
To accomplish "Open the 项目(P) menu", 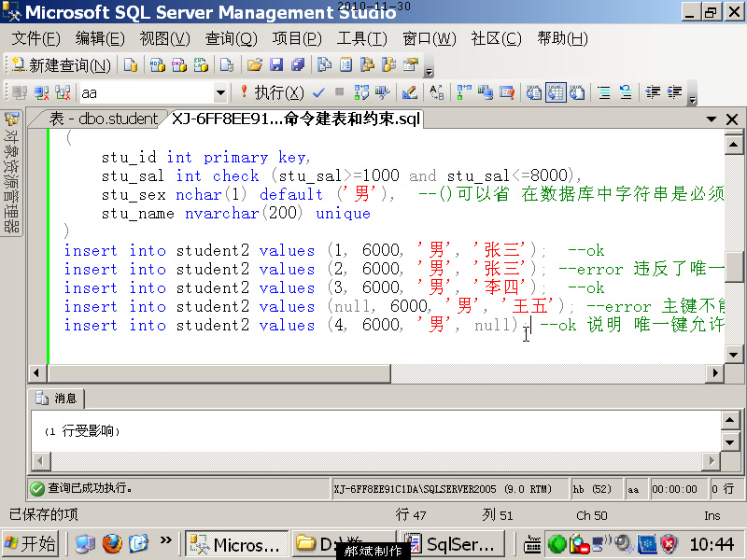I will tap(297, 38).
